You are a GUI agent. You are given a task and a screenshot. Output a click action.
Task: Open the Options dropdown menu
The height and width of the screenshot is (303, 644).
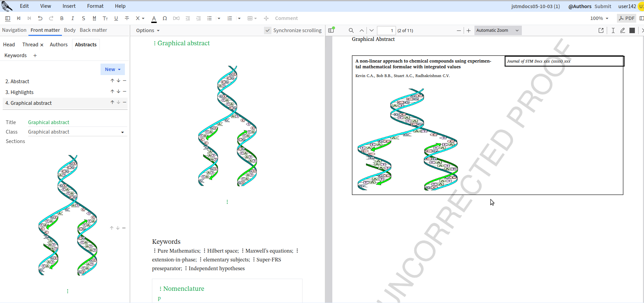point(148,30)
